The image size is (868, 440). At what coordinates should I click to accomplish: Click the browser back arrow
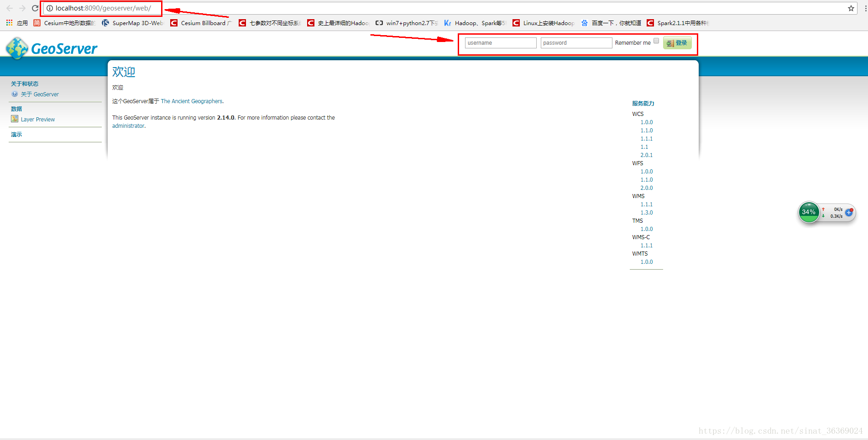(x=10, y=8)
